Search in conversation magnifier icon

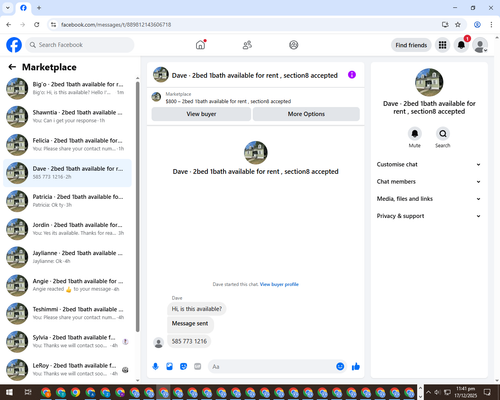coord(443,134)
